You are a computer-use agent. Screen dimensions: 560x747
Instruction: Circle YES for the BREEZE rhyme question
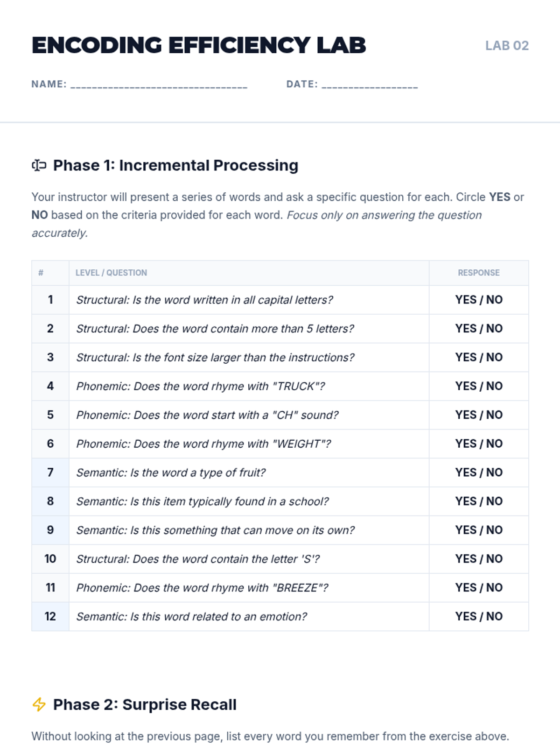465,588
